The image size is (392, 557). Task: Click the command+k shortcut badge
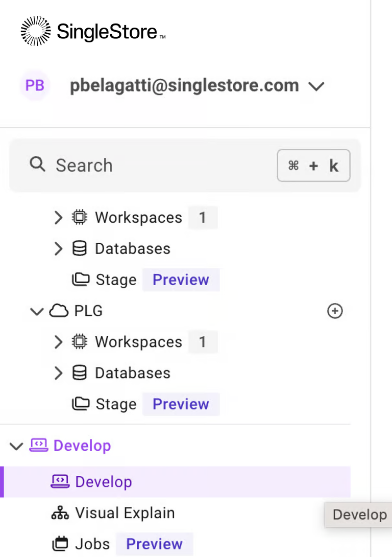pyautogui.click(x=313, y=165)
